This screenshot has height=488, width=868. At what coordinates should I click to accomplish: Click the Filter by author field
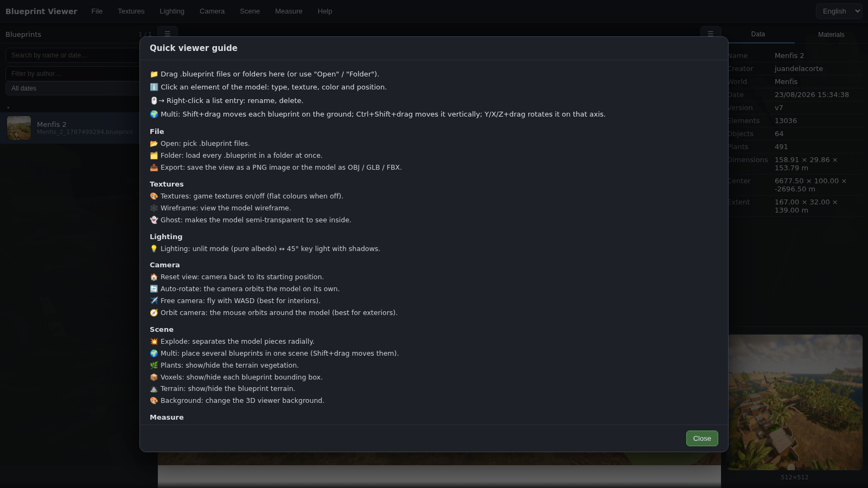click(x=73, y=74)
